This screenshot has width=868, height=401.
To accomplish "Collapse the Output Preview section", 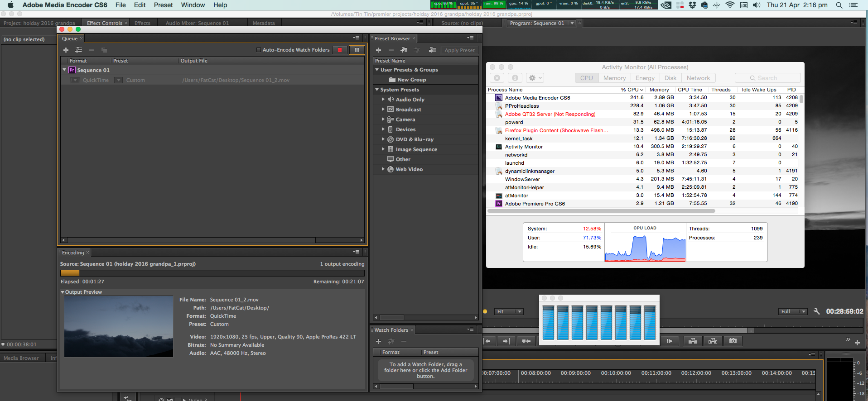I will click(63, 292).
